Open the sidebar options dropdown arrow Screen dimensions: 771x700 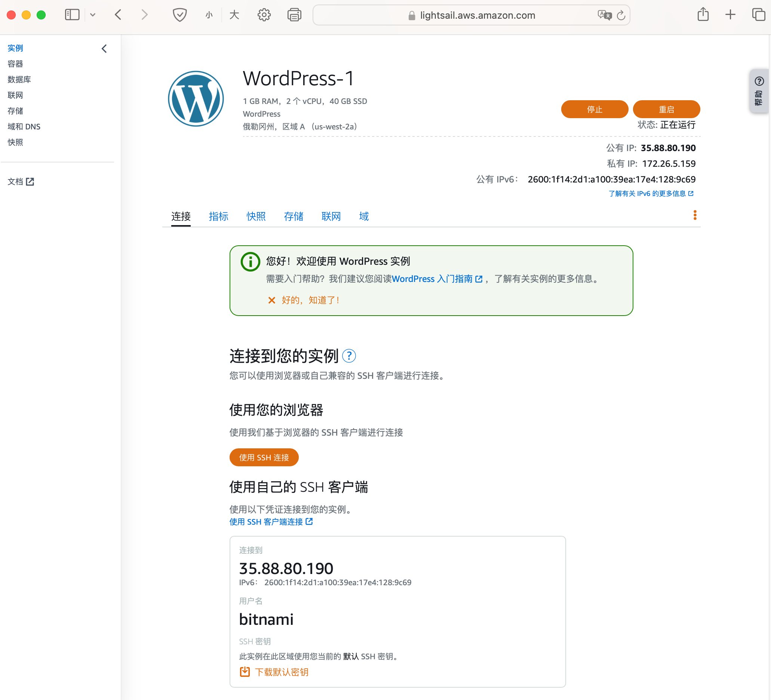click(93, 15)
